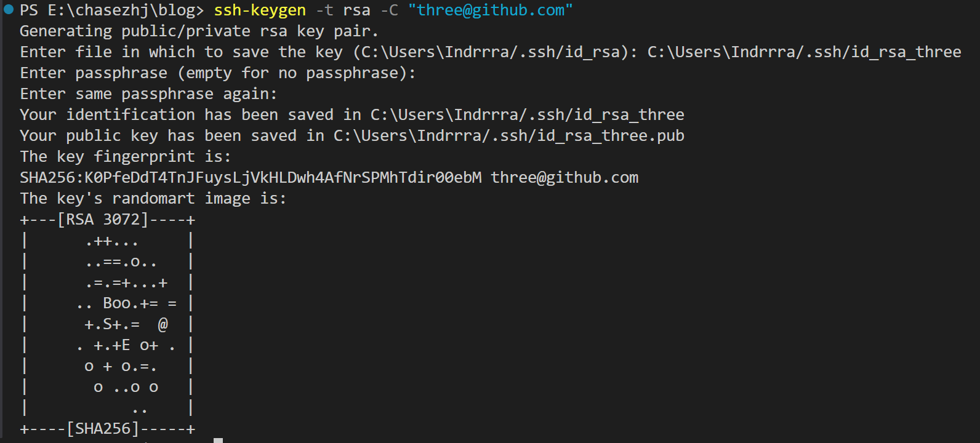
Task: Click the [SHA256] randomart footer label
Action: (x=103, y=429)
